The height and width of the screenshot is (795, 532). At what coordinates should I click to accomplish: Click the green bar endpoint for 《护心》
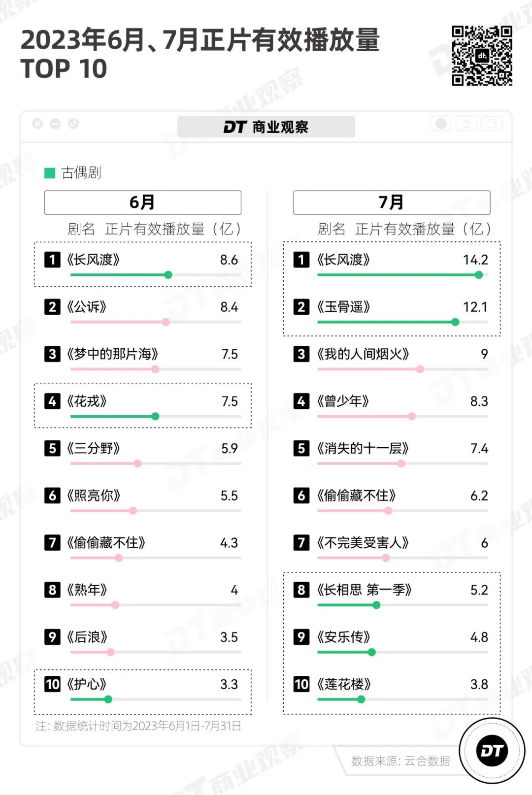pyautogui.click(x=108, y=699)
